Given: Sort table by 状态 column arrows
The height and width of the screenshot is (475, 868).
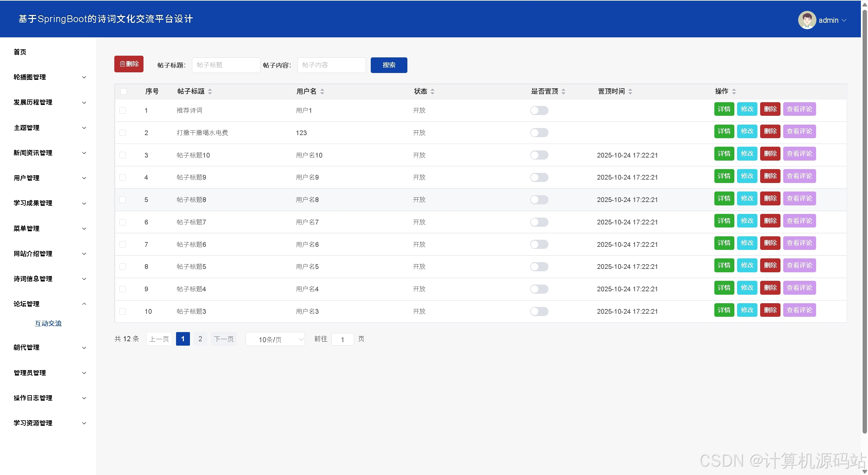Looking at the screenshot, I should pos(432,91).
